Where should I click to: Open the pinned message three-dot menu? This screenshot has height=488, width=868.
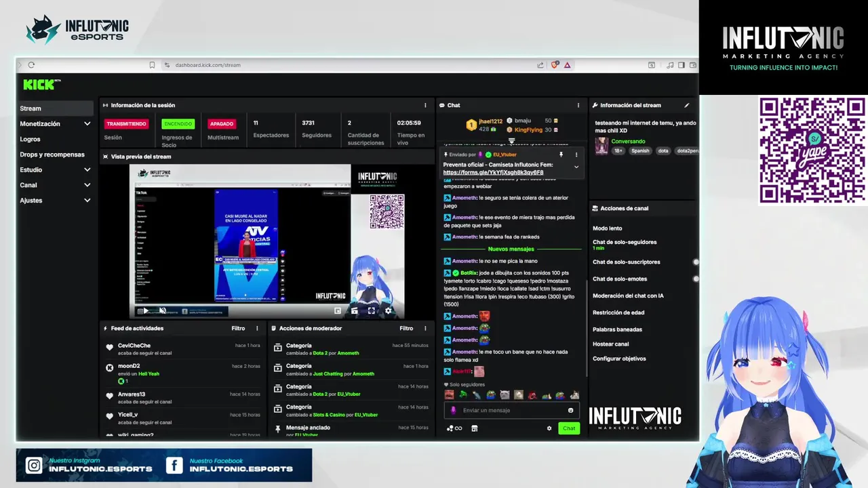(576, 155)
